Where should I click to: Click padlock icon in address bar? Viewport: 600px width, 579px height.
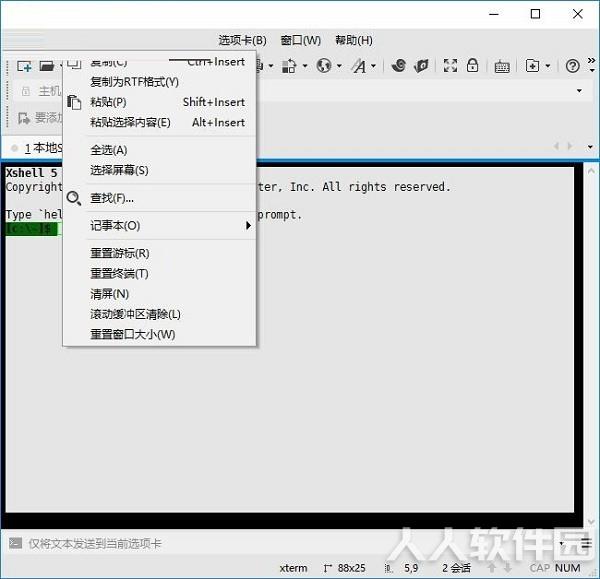[26, 91]
